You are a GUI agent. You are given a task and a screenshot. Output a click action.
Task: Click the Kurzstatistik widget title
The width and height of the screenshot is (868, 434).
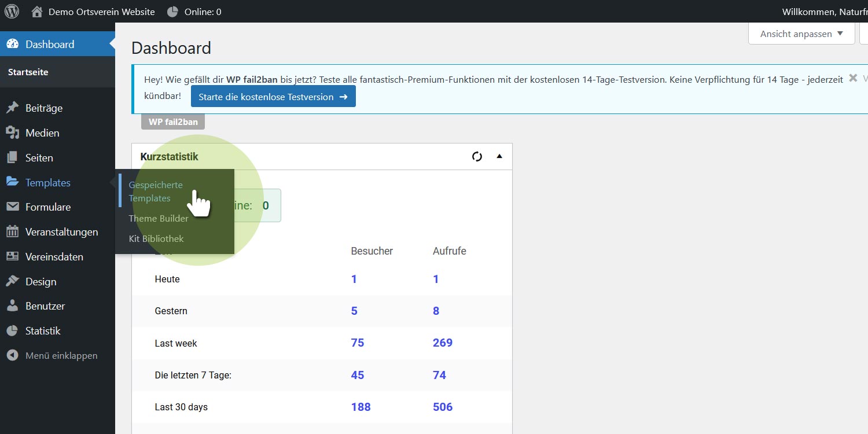(170, 157)
